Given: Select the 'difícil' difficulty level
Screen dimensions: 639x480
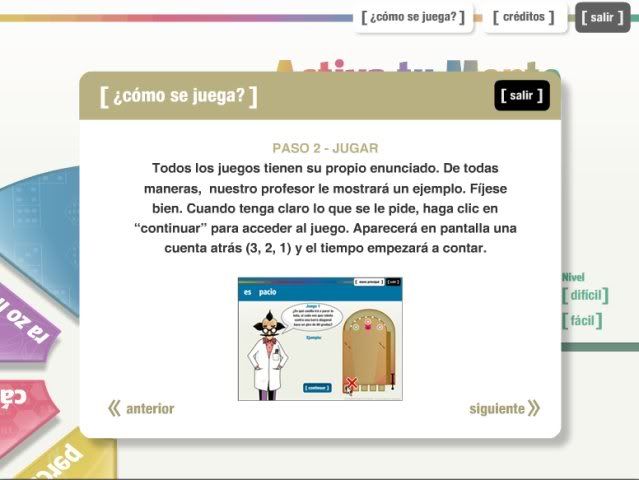Looking at the screenshot, I should pyautogui.click(x=585, y=295).
